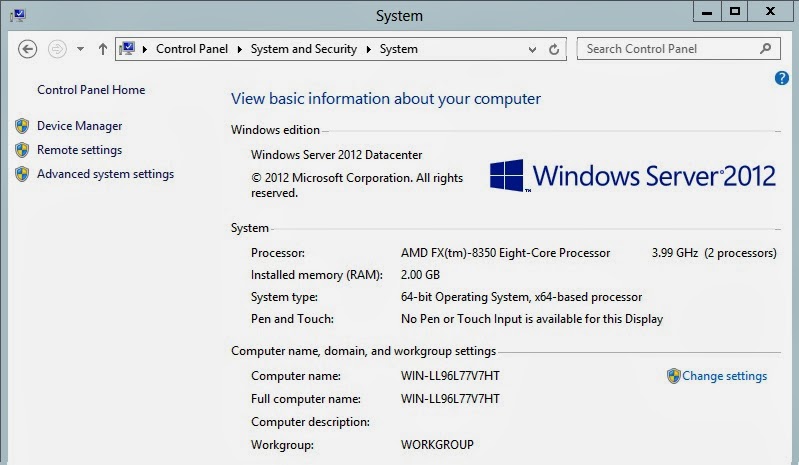Click the System window title bar icon
Image resolution: width=799 pixels, height=465 pixels.
coord(18,15)
